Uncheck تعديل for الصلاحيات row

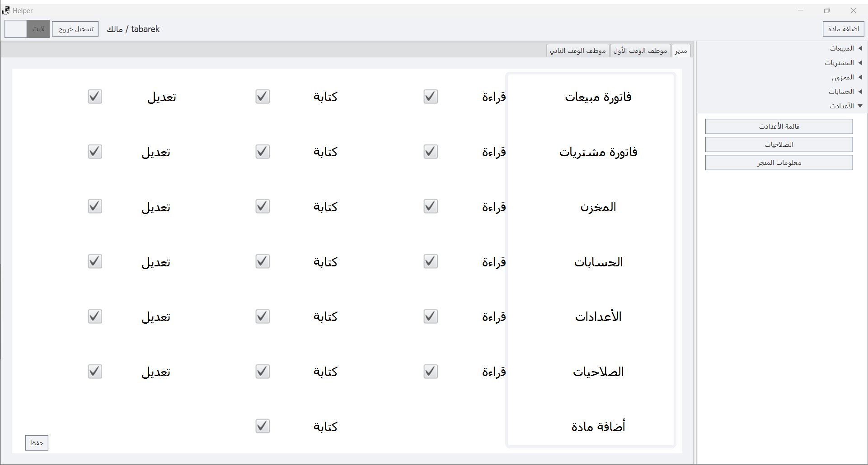(x=95, y=372)
